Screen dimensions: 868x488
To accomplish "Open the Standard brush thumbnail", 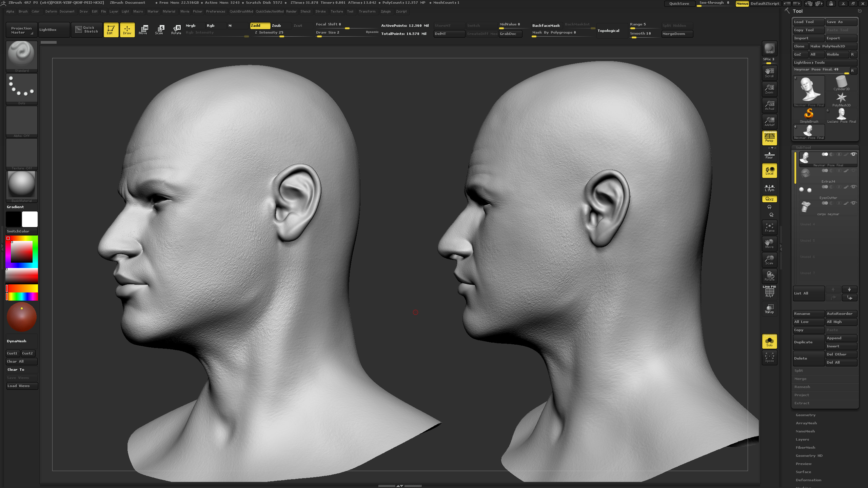I will click(22, 56).
